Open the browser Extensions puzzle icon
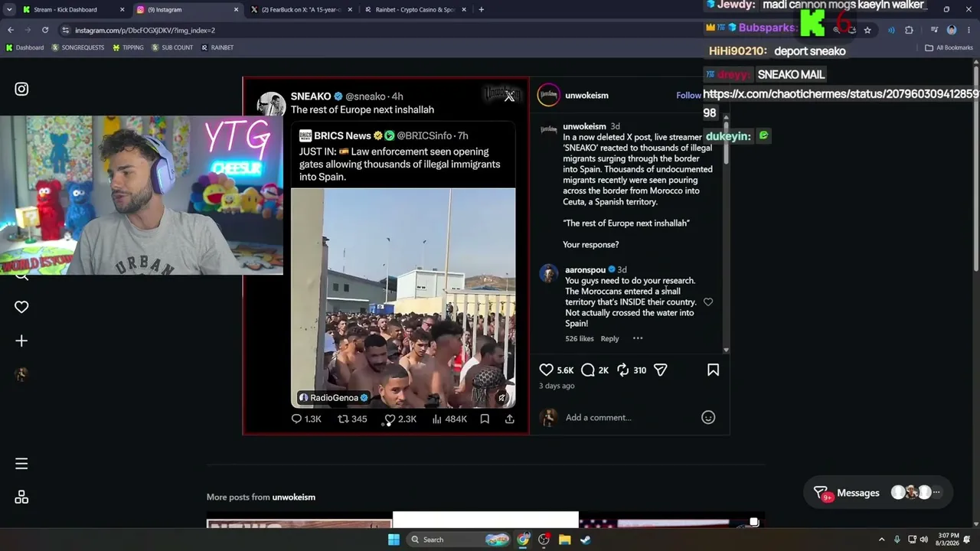Screen dimensions: 980x551 909,30
